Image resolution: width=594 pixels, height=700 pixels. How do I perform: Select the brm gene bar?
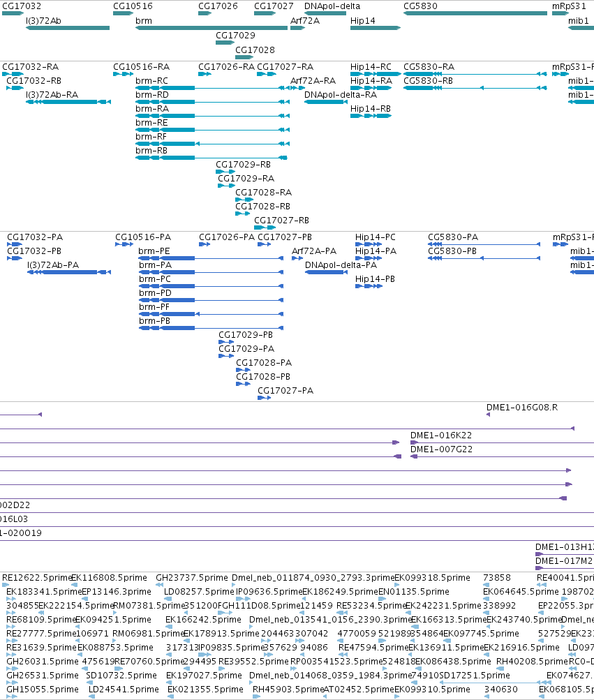(x=211, y=28)
